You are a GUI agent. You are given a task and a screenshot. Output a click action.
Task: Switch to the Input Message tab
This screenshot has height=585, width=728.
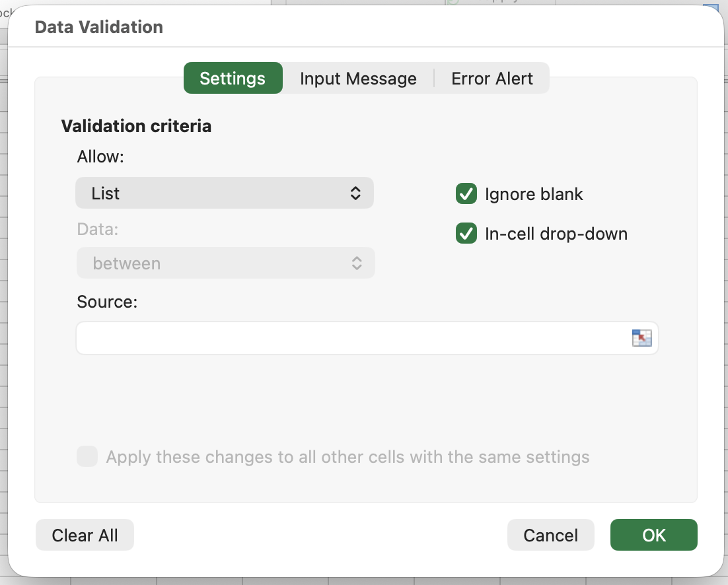[x=357, y=78]
